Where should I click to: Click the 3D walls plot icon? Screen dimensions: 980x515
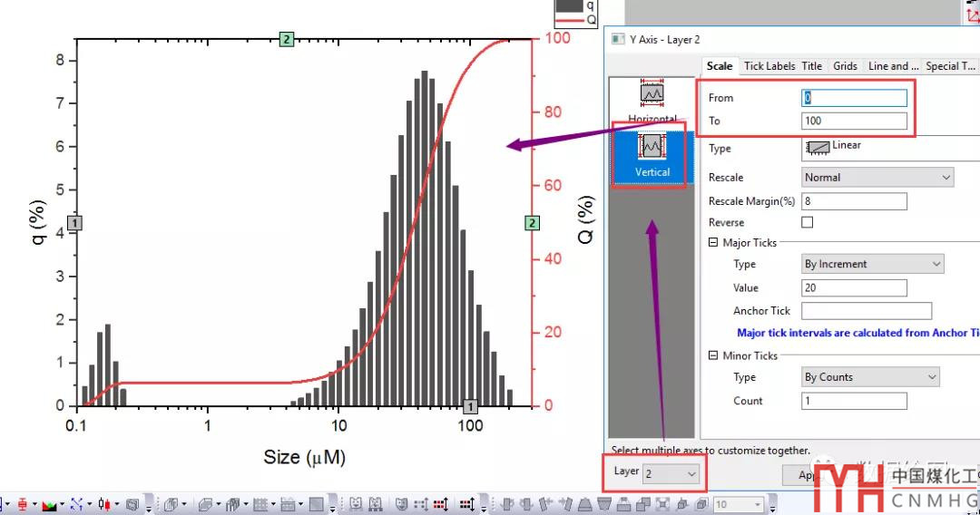click(x=232, y=504)
